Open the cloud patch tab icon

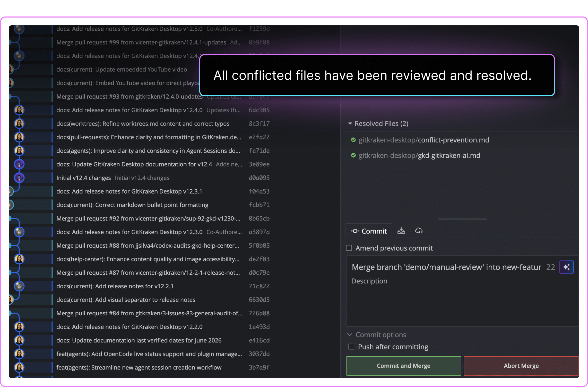tap(419, 231)
